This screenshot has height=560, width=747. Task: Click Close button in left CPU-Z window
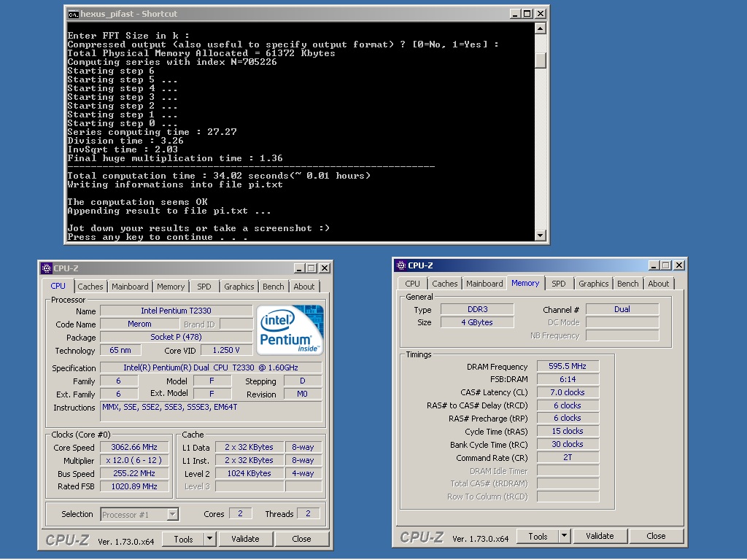301,539
